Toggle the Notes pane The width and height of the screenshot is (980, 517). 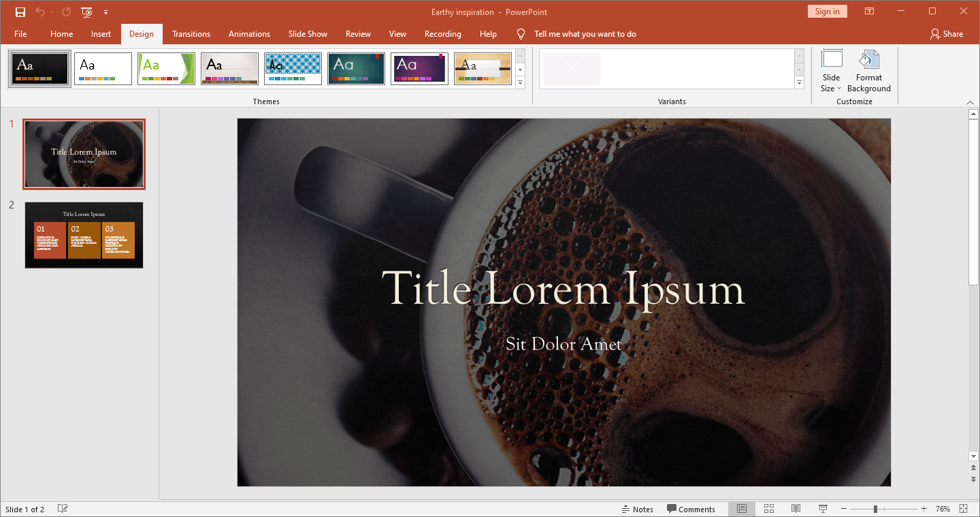(x=637, y=509)
